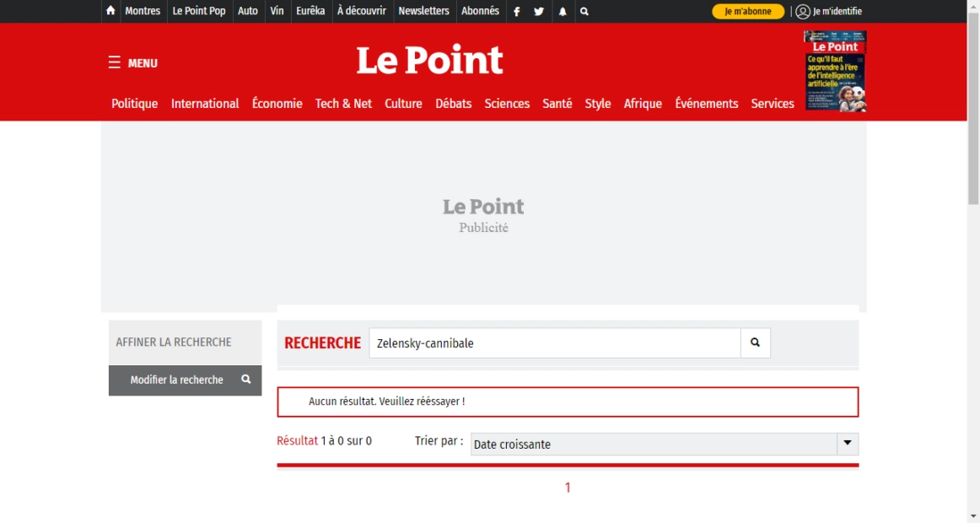The image size is (980, 523).
Task: Click the AFFINER LA RECHERCHE heading
Action: tap(174, 342)
